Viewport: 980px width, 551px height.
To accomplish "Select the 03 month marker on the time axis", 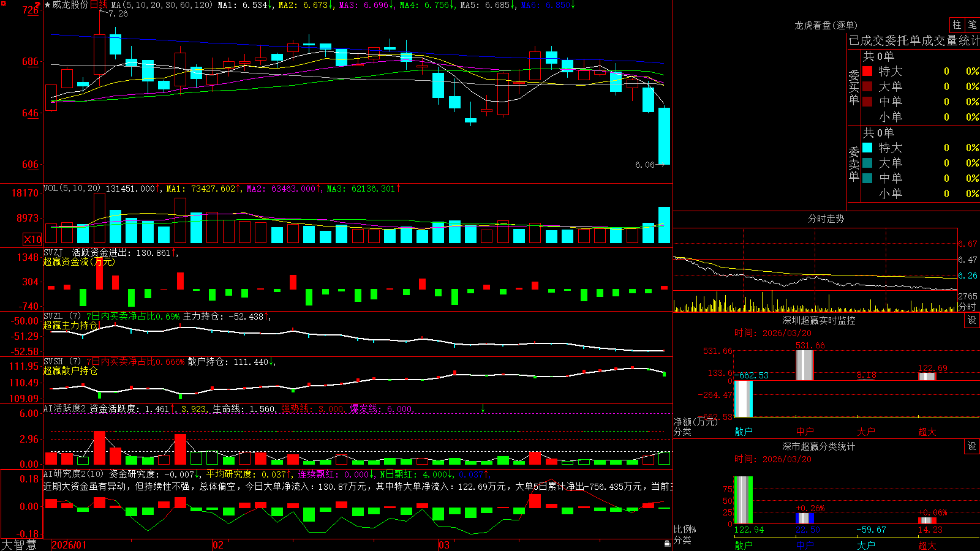I will (x=444, y=545).
